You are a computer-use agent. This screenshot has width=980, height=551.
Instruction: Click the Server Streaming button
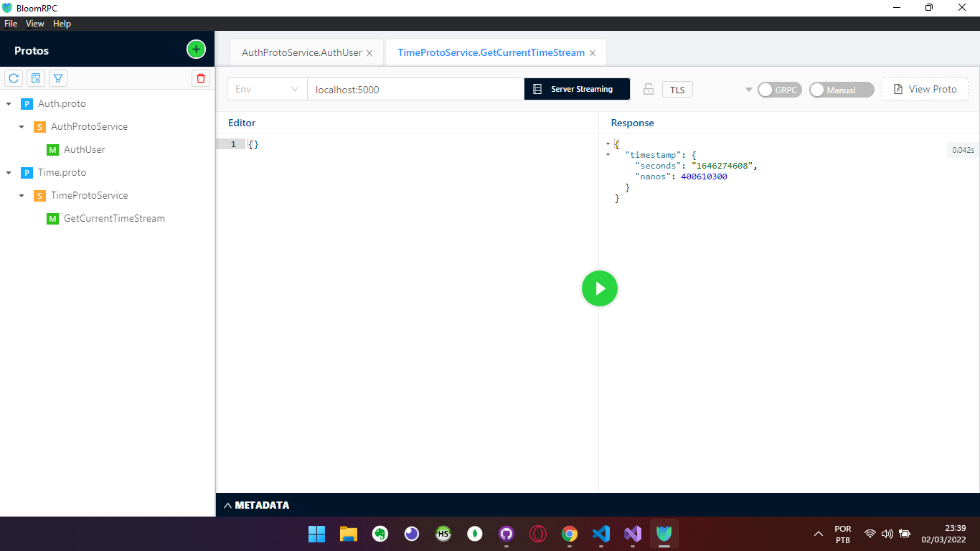click(578, 90)
